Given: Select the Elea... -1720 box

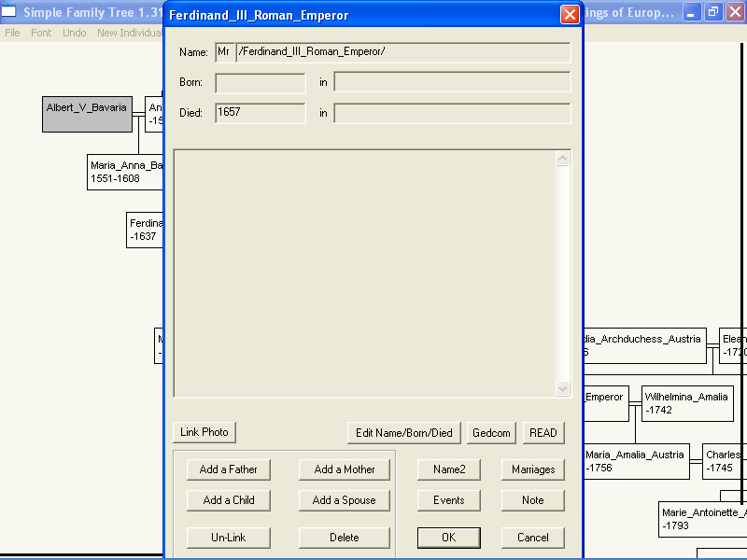Looking at the screenshot, I should point(733,345).
